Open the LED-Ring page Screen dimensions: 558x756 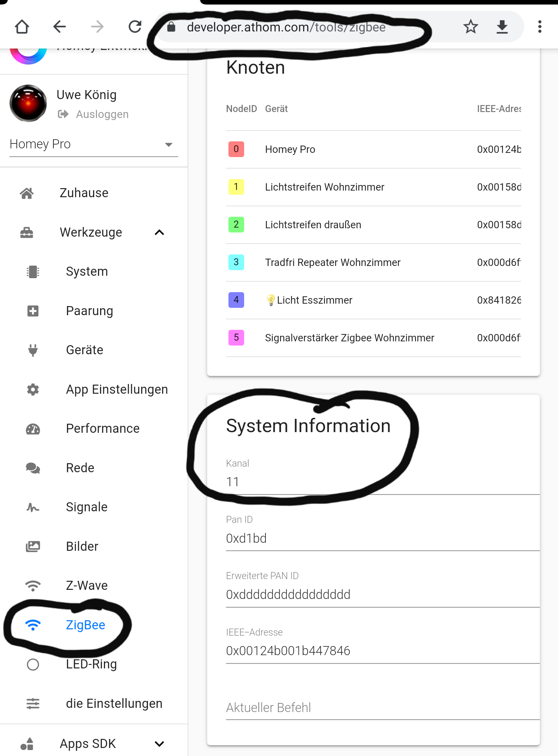[x=91, y=664]
